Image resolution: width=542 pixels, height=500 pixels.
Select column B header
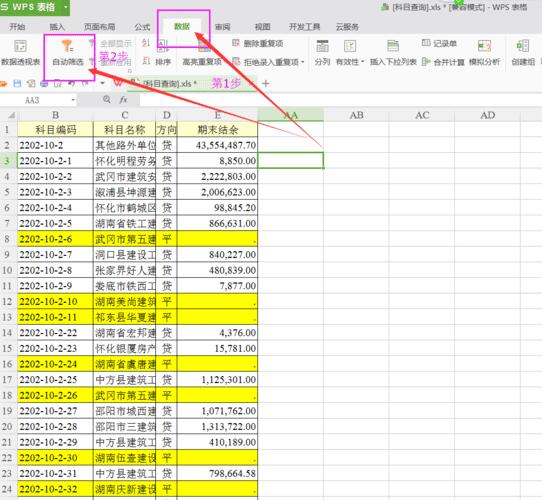55,115
